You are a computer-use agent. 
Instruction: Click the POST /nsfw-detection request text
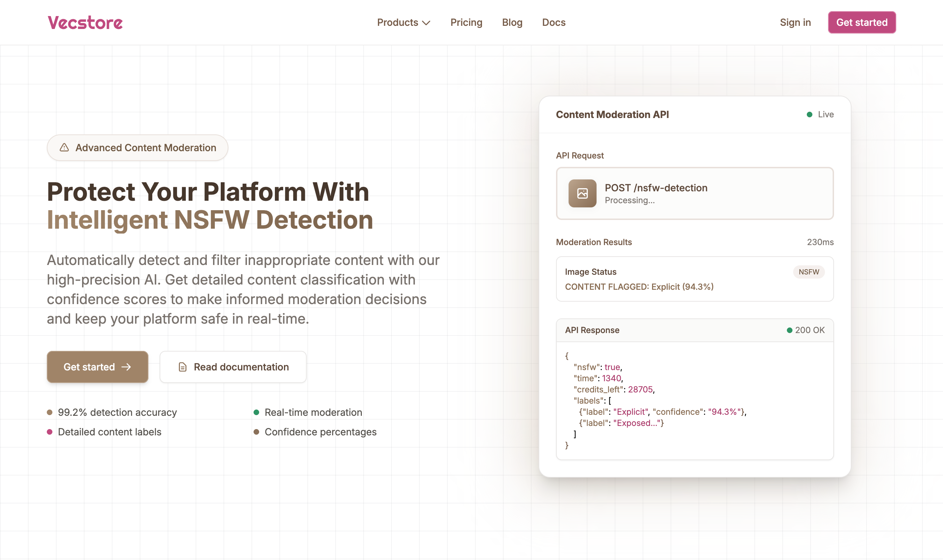[x=656, y=187]
